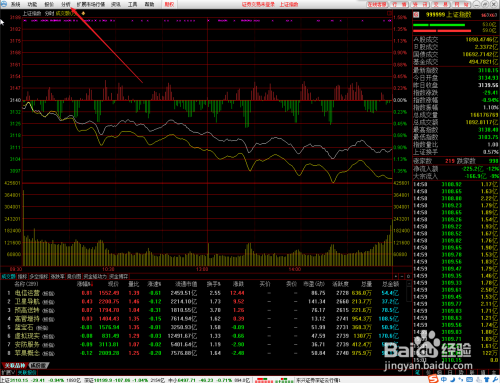Toggle the 期权 options button in the menu bar
500x383 pixels.
pyautogui.click(x=169, y=4)
